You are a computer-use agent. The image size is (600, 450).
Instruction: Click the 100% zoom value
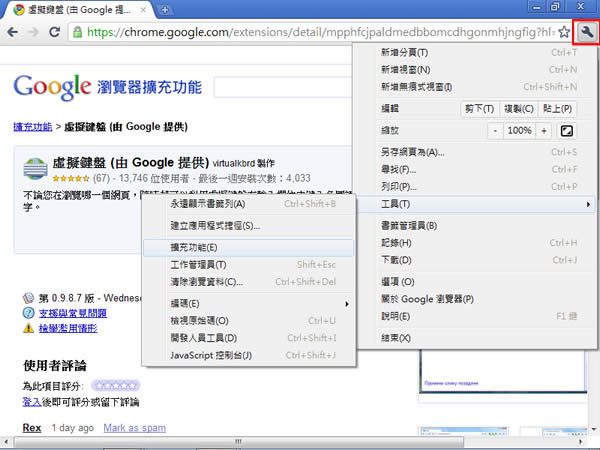pos(520,131)
